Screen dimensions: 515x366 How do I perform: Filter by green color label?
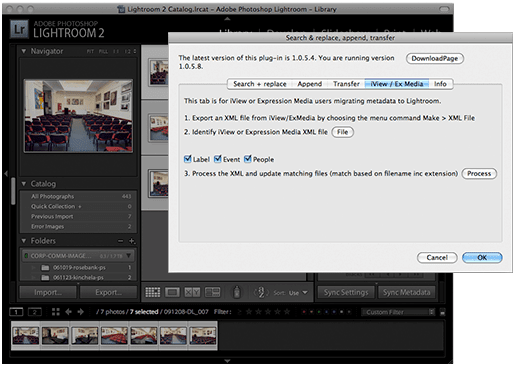[319, 312]
